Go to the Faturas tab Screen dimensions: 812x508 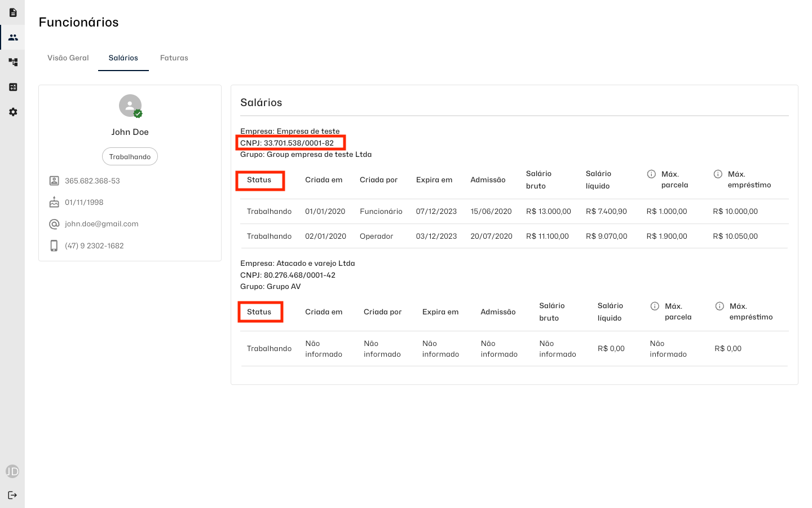(x=174, y=58)
